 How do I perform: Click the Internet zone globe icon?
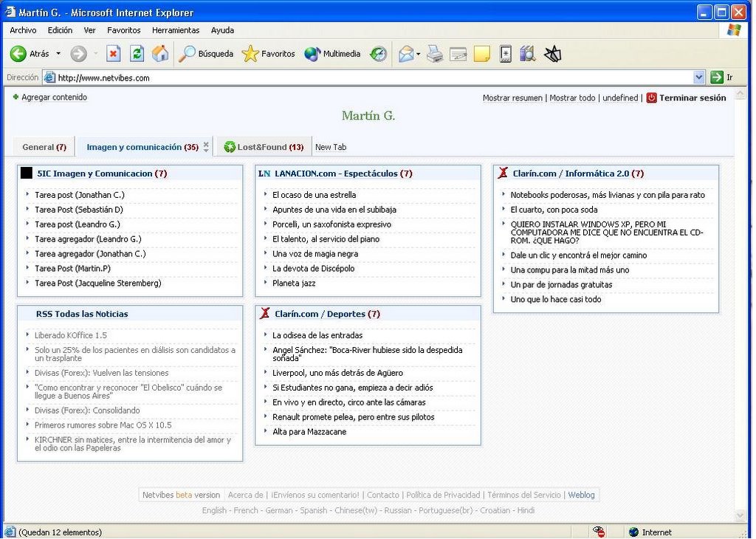[x=633, y=532]
